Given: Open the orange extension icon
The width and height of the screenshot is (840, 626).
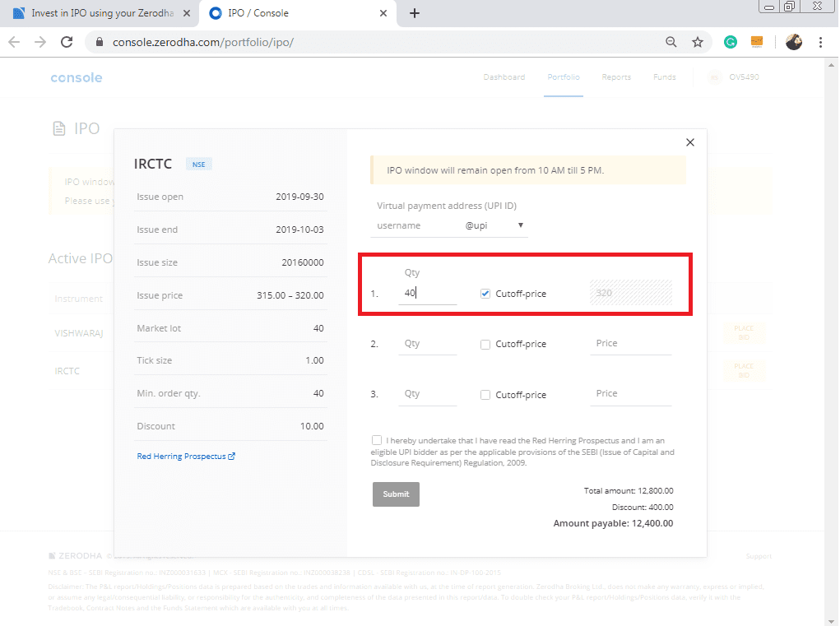Looking at the screenshot, I should 756,42.
